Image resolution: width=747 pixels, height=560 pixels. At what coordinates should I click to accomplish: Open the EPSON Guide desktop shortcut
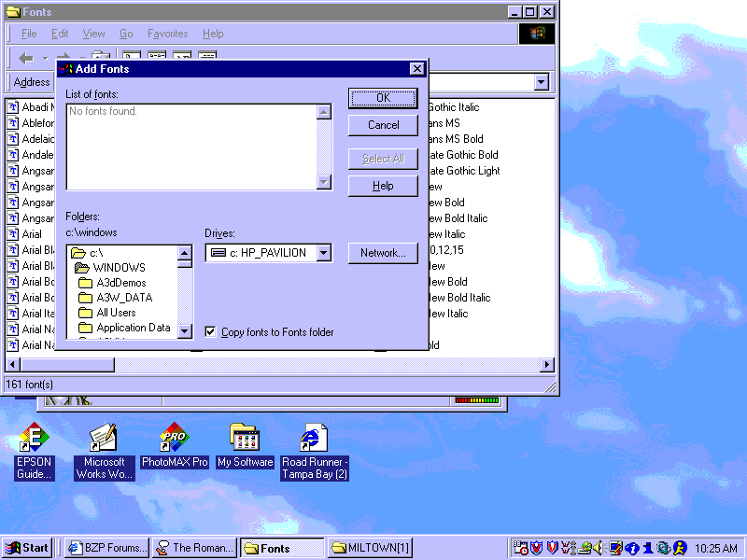(34, 452)
